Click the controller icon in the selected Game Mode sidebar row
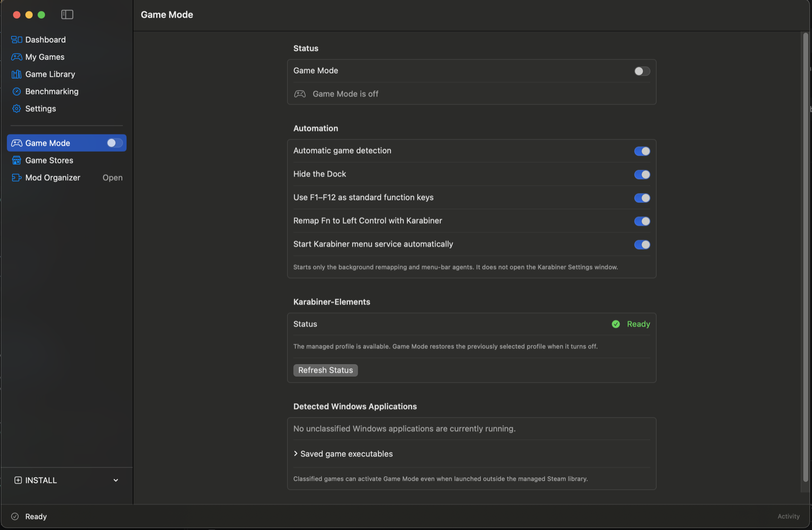Viewport: 812px width, 530px height. [x=17, y=143]
